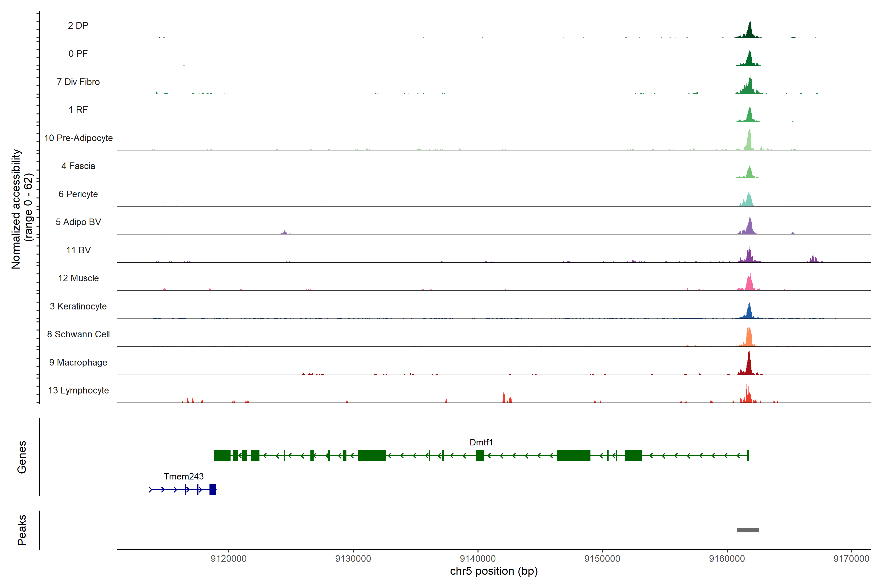Click the 11 BV track label
The image size is (882, 588).
click(78, 250)
